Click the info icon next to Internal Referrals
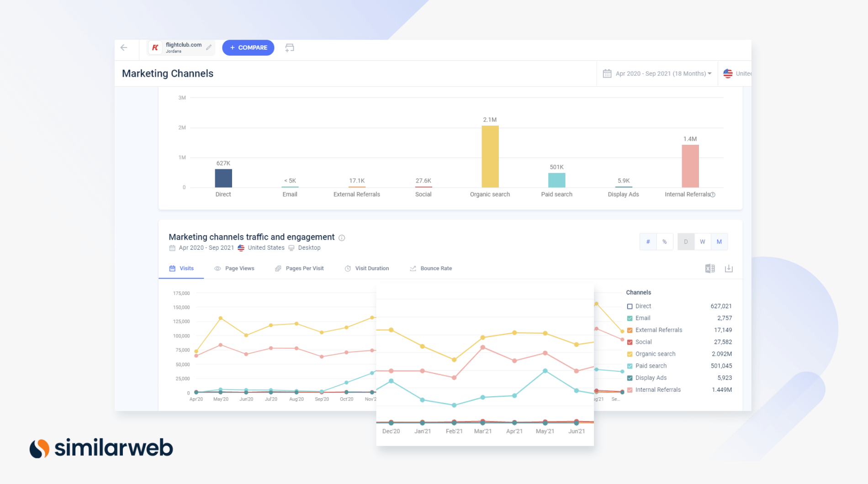 tap(712, 194)
